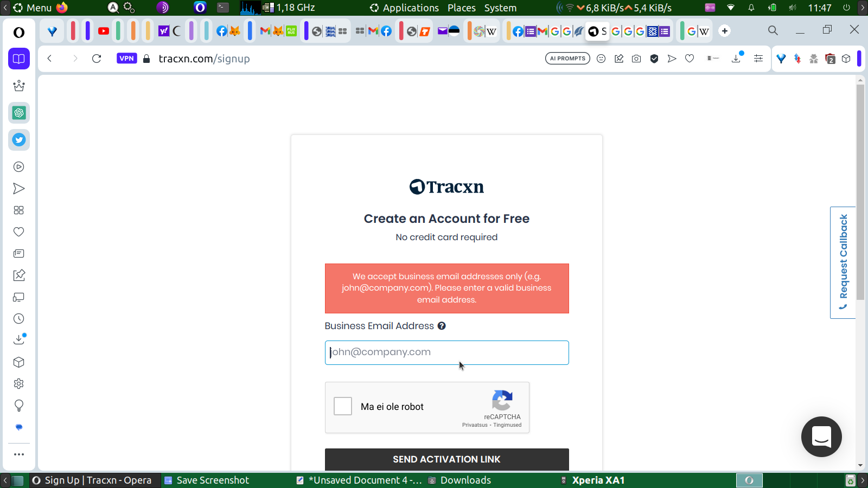Switch to Unsaved Document 4 taskbar window
Image resolution: width=868 pixels, height=488 pixels.
[x=359, y=480]
